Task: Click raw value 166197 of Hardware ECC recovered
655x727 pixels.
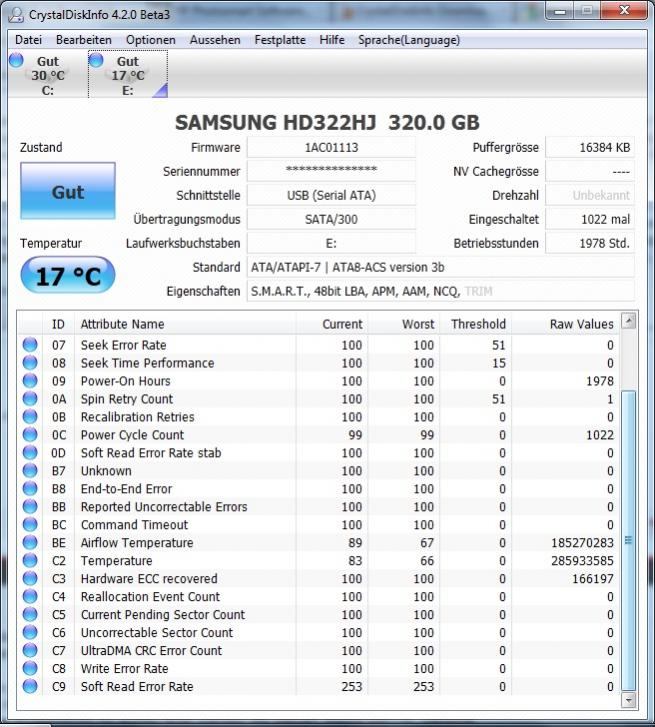Action: click(x=593, y=579)
